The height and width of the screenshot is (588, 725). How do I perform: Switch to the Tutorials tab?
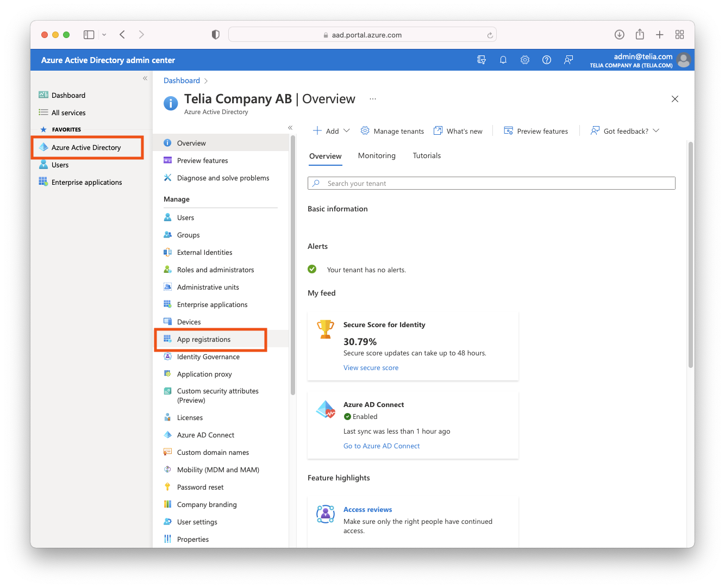427,155
